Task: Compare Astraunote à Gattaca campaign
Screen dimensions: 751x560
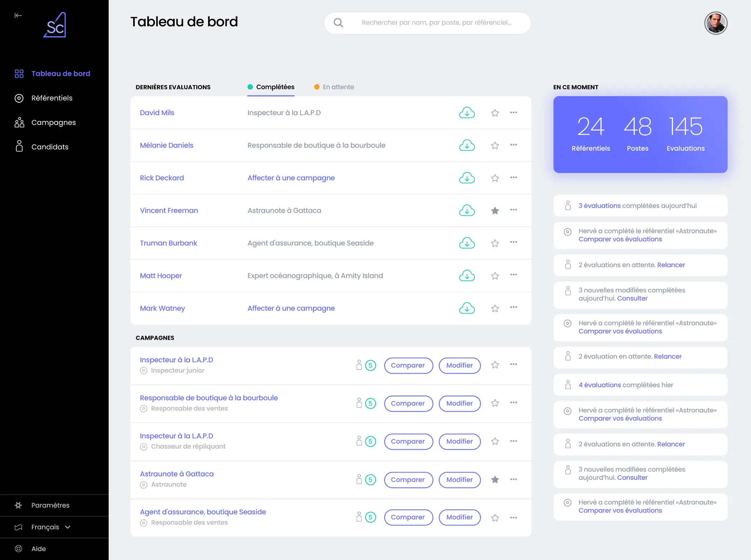Action: tap(408, 480)
